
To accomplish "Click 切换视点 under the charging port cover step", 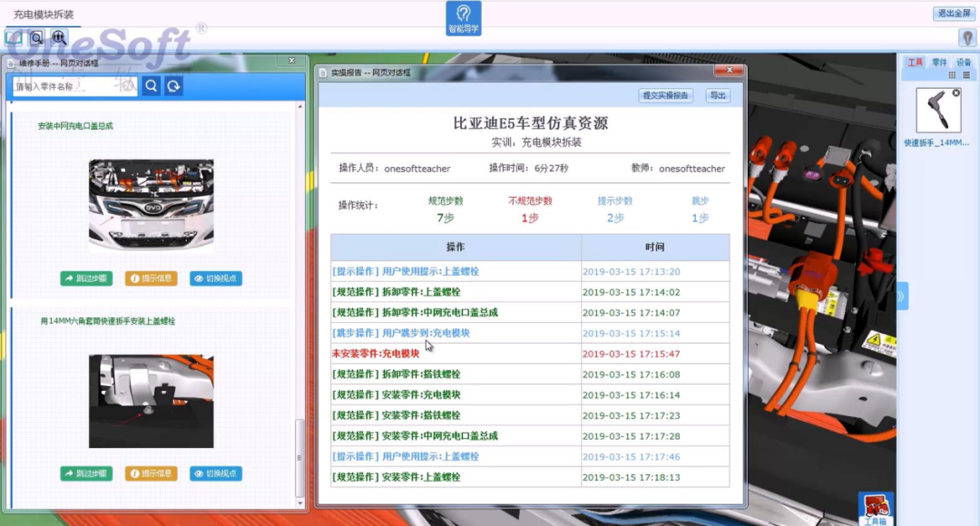I will 216,278.
